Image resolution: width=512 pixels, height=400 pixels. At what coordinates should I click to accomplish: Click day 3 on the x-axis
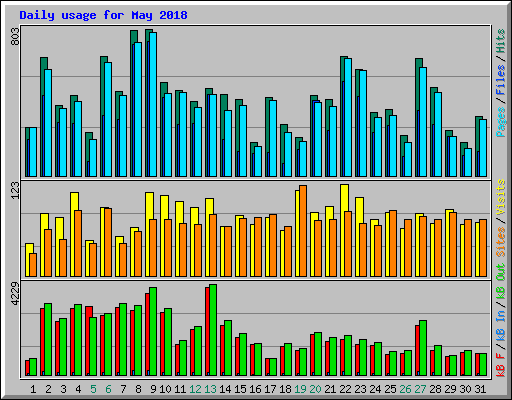point(63,389)
